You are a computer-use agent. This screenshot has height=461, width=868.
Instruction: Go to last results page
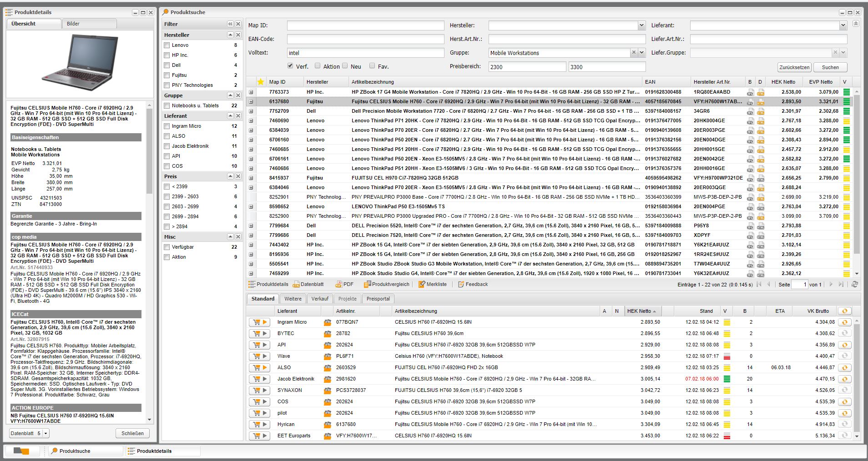(x=841, y=284)
